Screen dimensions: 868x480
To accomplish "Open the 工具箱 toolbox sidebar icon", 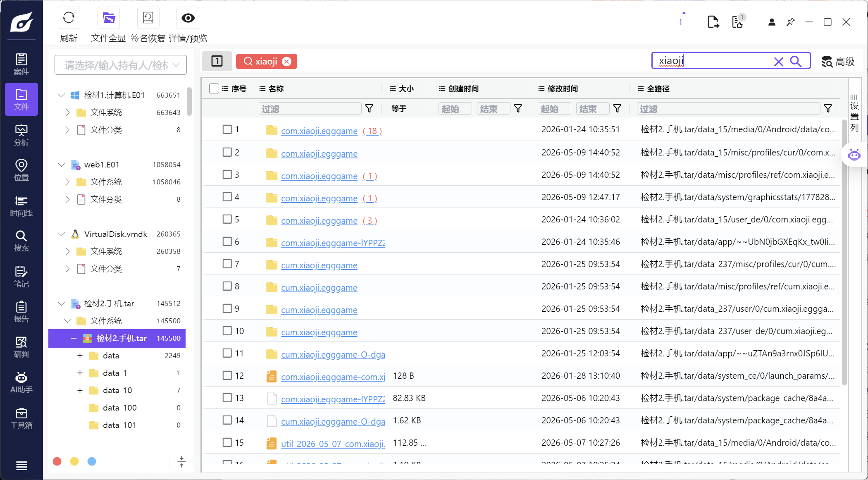I will 21,418.
